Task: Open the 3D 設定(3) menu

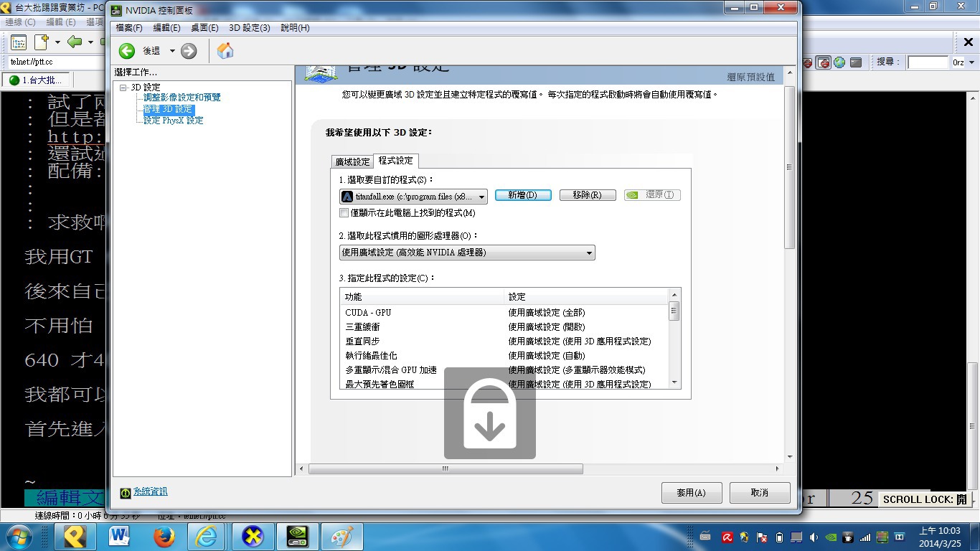Action: pyautogui.click(x=250, y=28)
